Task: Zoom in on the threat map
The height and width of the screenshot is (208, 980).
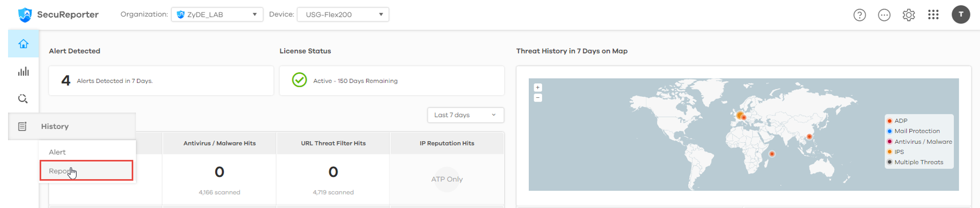Action: click(x=538, y=88)
